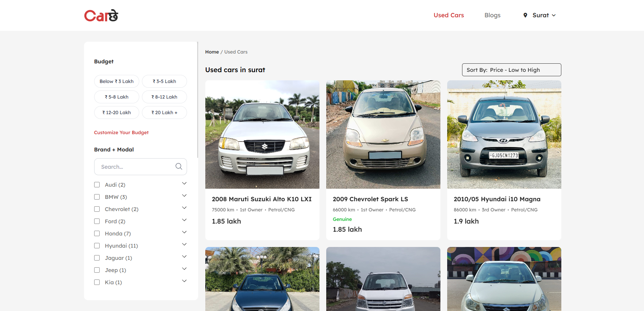Check the Kia (1) checkbox
Image resolution: width=644 pixels, height=311 pixels.
(97, 282)
